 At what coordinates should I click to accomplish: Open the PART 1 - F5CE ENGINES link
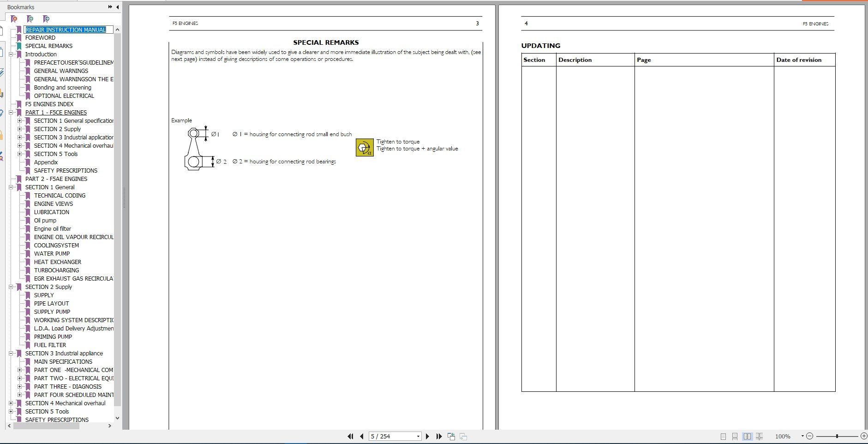(56, 113)
